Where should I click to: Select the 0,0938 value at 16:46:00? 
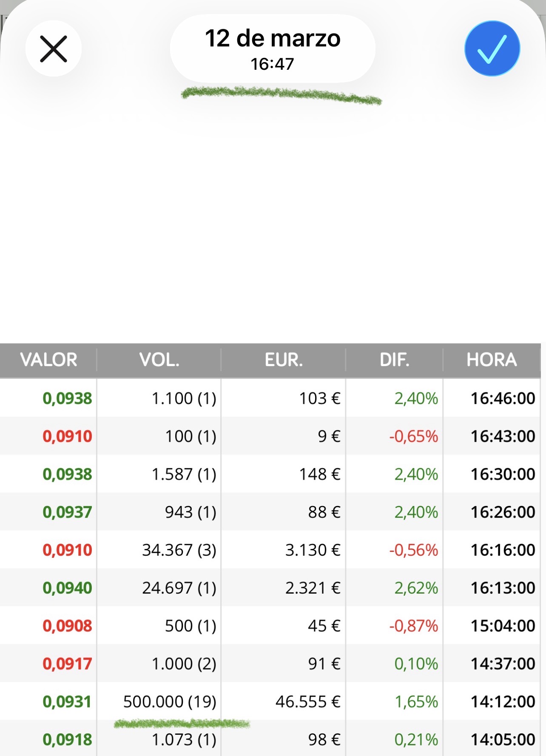click(x=67, y=398)
